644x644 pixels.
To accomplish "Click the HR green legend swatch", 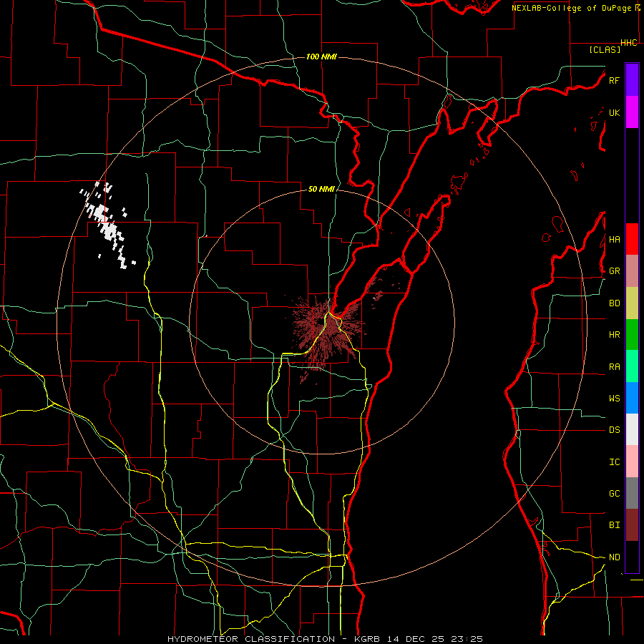I will [632, 335].
